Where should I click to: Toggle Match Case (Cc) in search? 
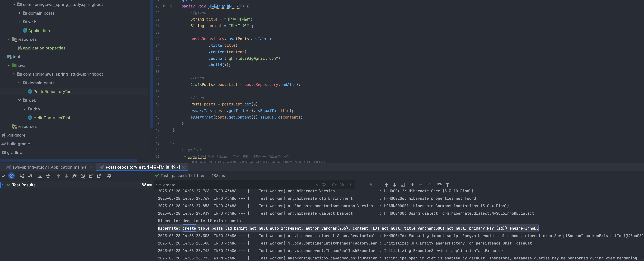click(x=334, y=185)
